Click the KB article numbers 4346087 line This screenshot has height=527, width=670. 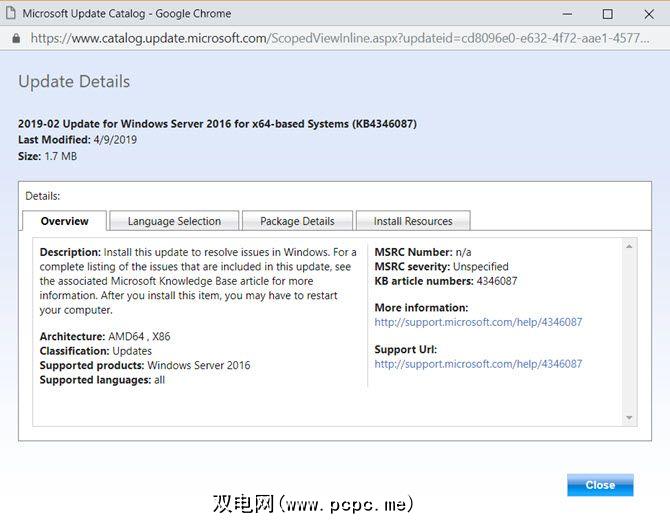click(446, 281)
